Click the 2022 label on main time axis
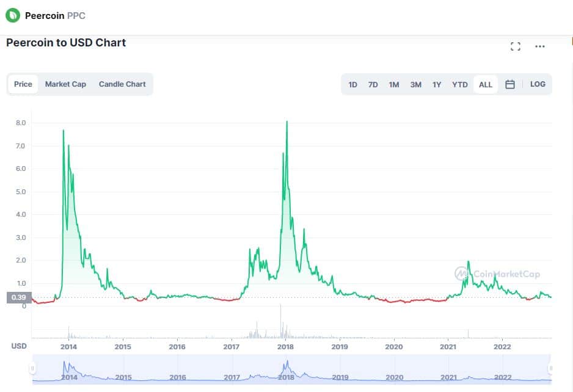 [x=502, y=347]
